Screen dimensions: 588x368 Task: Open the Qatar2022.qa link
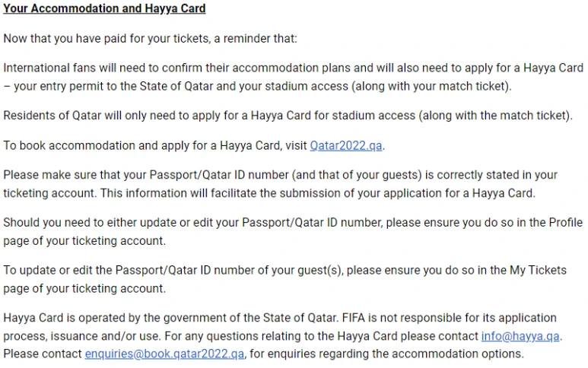coord(346,145)
